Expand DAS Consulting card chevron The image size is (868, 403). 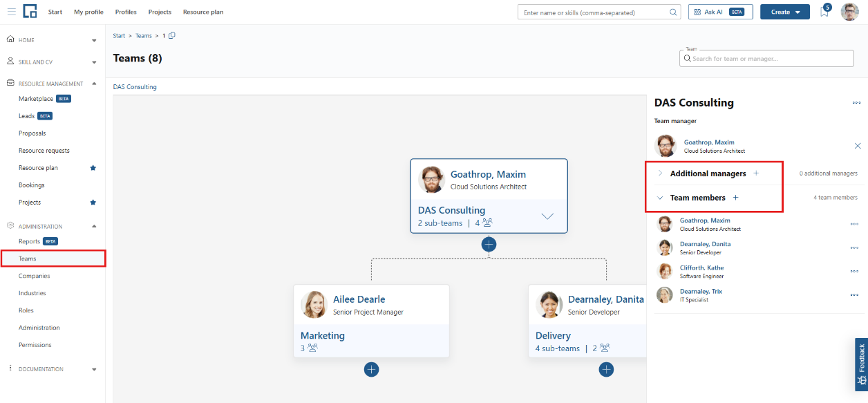pyautogui.click(x=547, y=216)
